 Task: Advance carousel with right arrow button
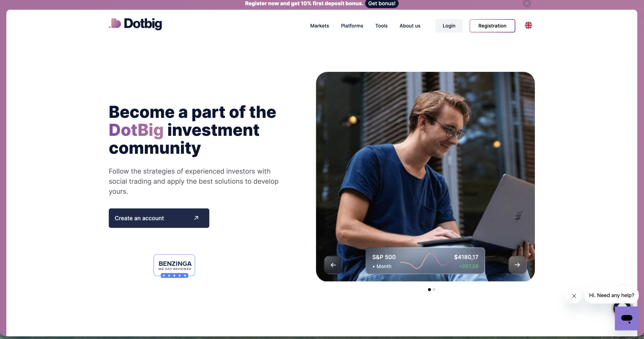pos(517,265)
